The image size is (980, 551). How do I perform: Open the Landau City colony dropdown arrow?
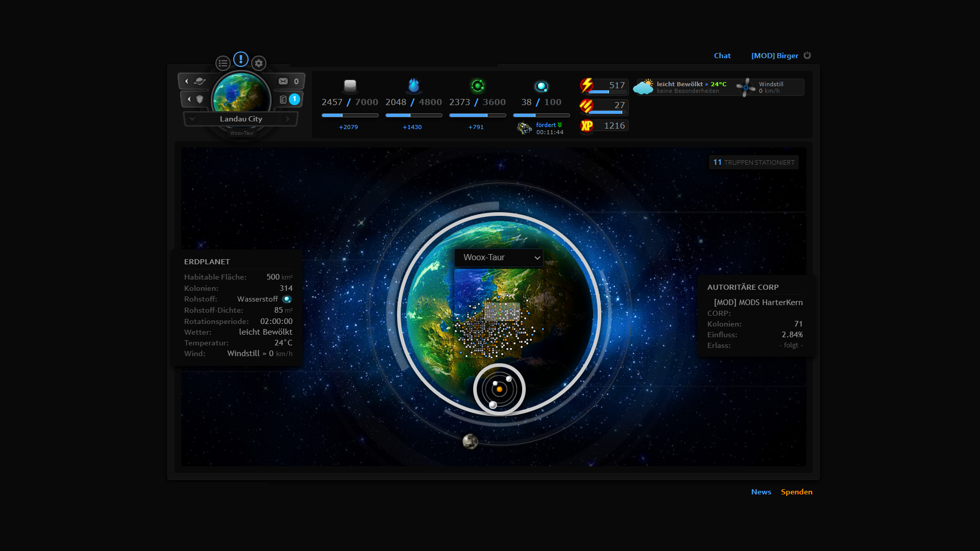(192, 119)
